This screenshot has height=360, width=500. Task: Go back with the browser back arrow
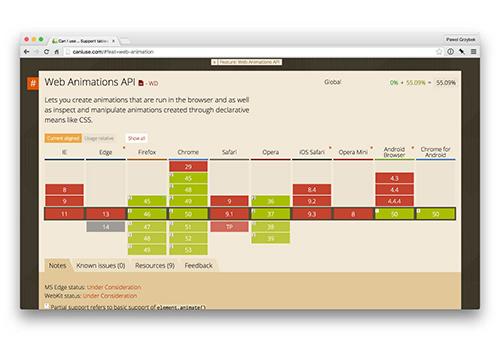[27, 52]
